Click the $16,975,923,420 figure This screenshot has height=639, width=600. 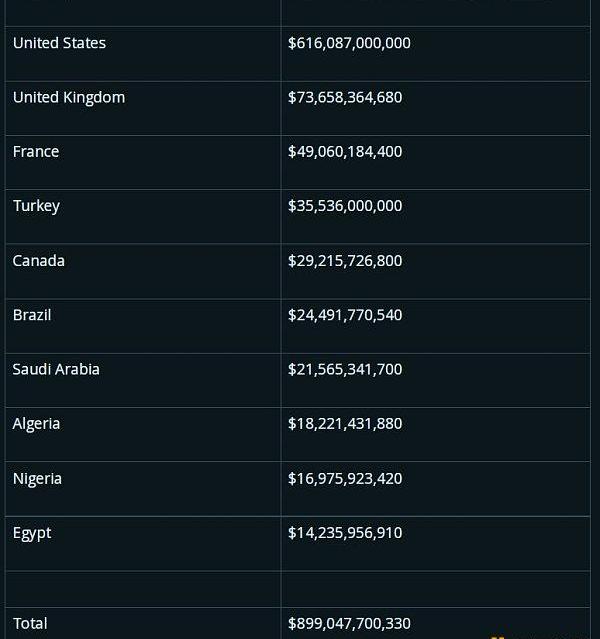(345, 478)
